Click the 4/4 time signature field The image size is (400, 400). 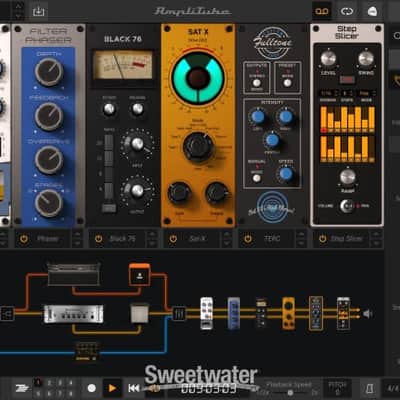pyautogui.click(x=392, y=388)
